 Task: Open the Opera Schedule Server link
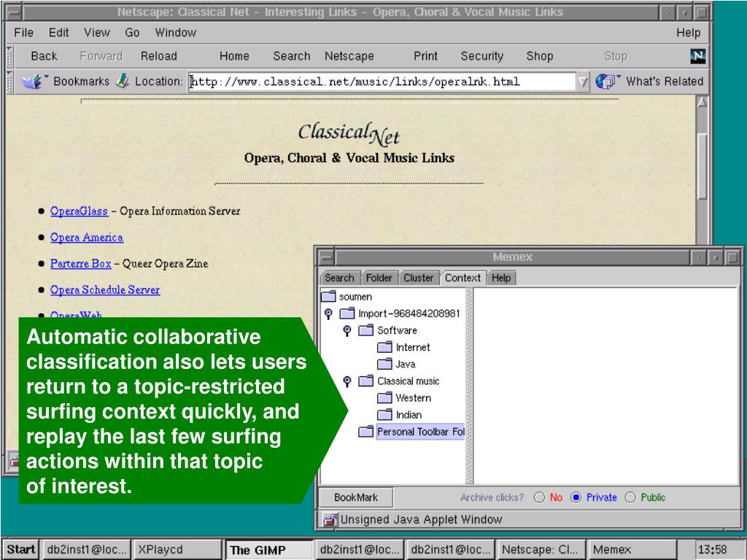click(105, 289)
